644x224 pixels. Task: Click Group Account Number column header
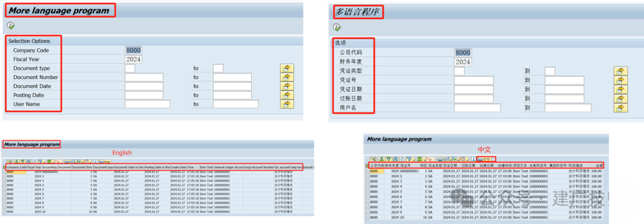click(258, 167)
